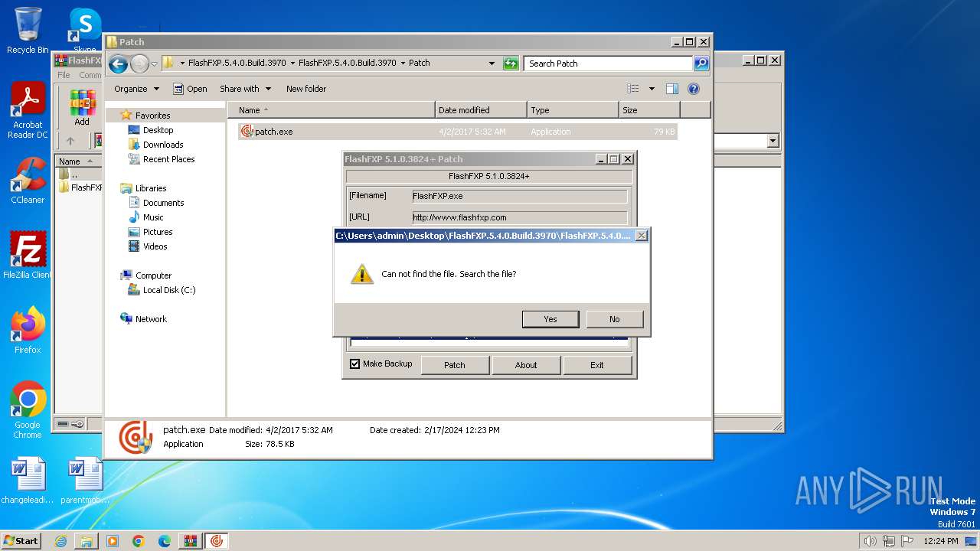
Task: Open FileZilla Client desktop icon
Action: (28, 256)
